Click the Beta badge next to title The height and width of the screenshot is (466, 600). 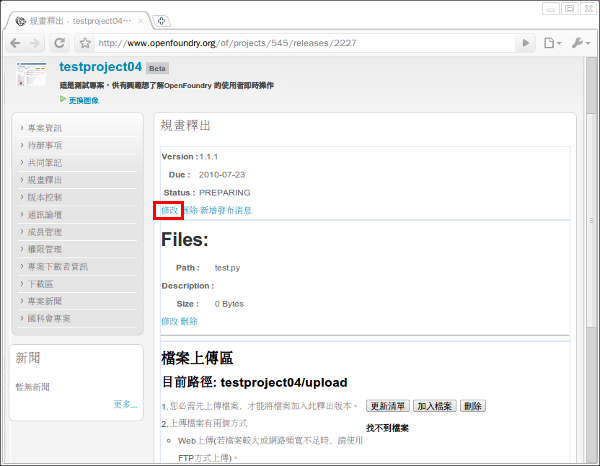point(157,68)
